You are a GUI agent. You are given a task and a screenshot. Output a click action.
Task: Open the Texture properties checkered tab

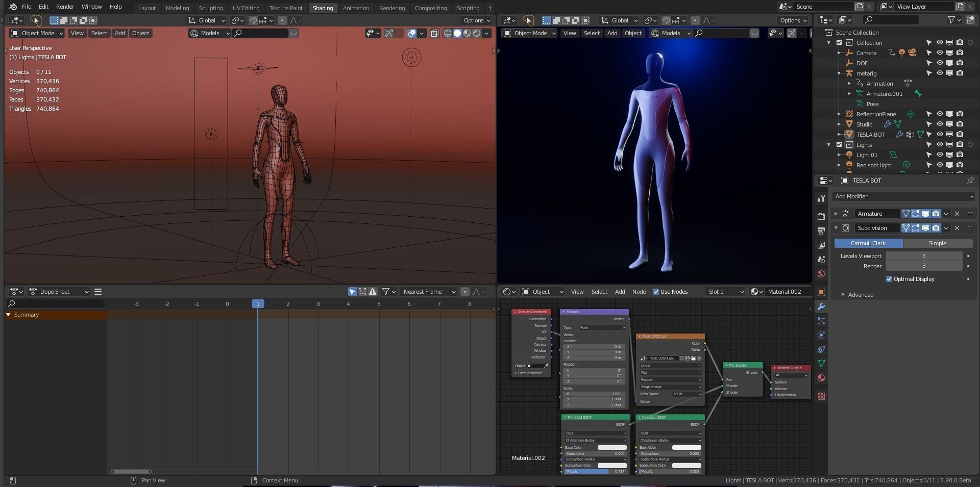821,396
